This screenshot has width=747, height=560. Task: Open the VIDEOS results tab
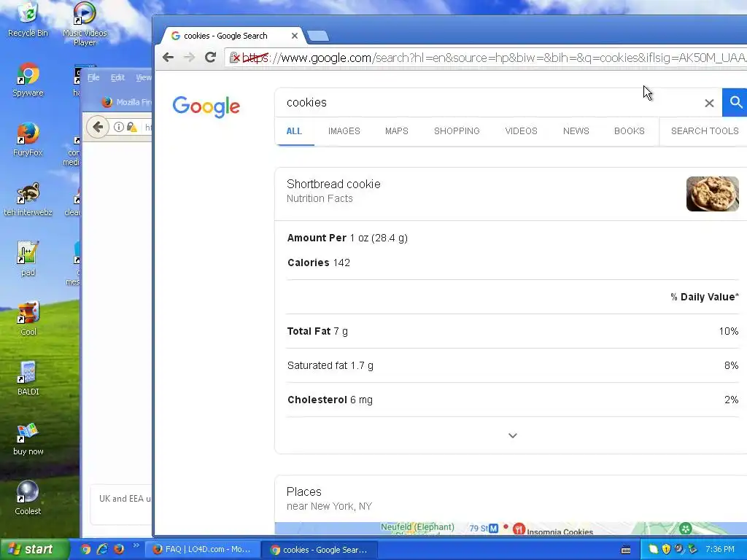pyautogui.click(x=521, y=131)
